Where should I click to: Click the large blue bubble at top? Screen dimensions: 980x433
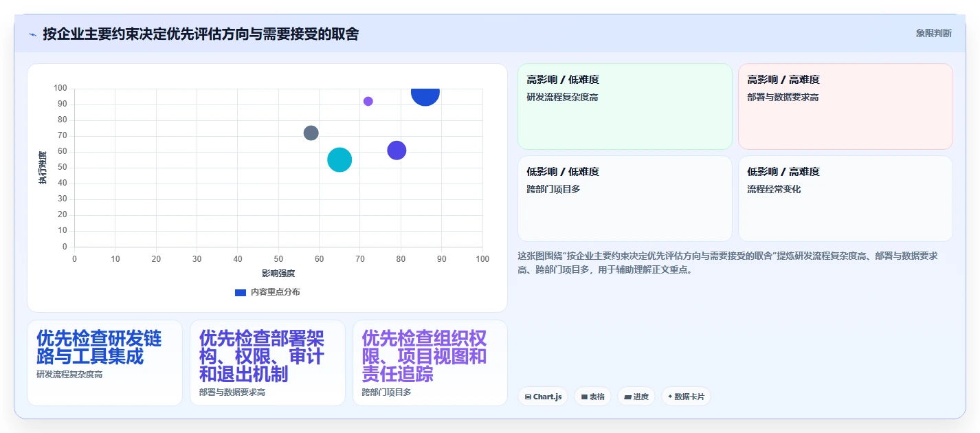point(425,93)
